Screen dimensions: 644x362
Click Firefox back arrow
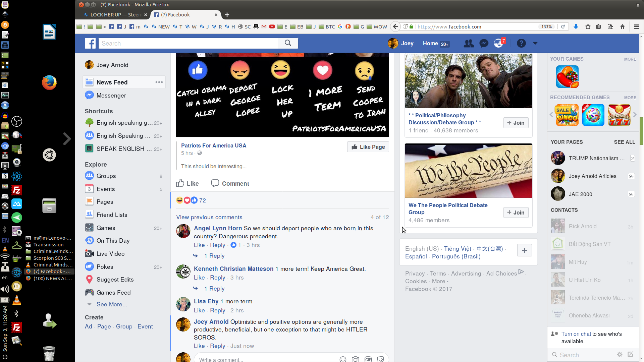coord(395,26)
